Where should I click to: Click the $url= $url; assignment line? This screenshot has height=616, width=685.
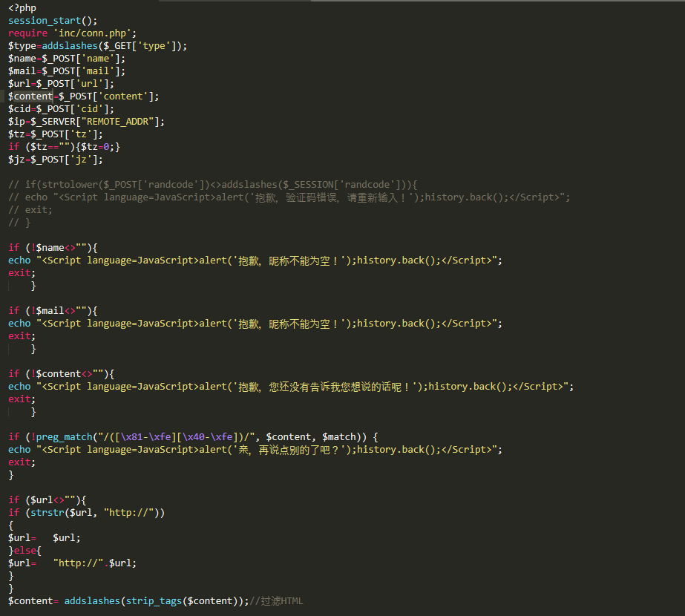[44, 538]
